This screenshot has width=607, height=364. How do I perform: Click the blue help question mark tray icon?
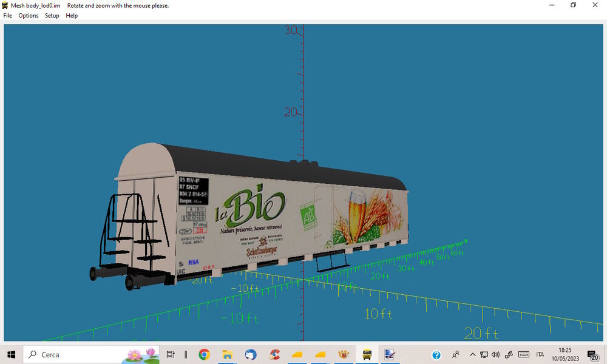pos(436,355)
